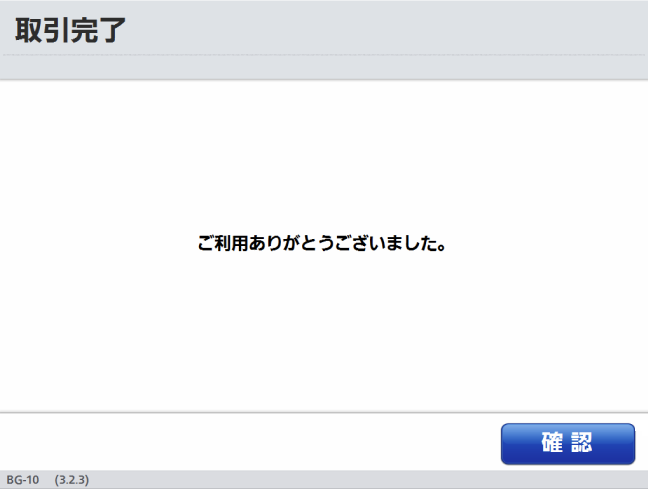Click the 認 character on the blue button
Screen dimensions: 648x489
(x=582, y=443)
